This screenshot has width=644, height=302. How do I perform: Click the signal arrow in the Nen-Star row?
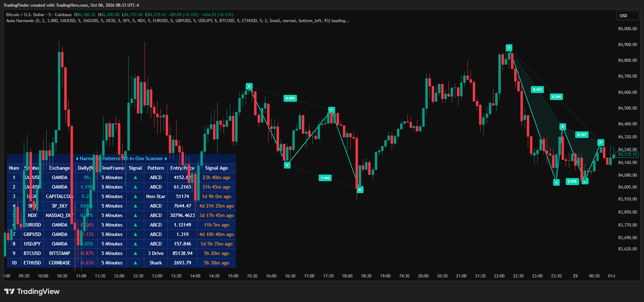pos(135,197)
